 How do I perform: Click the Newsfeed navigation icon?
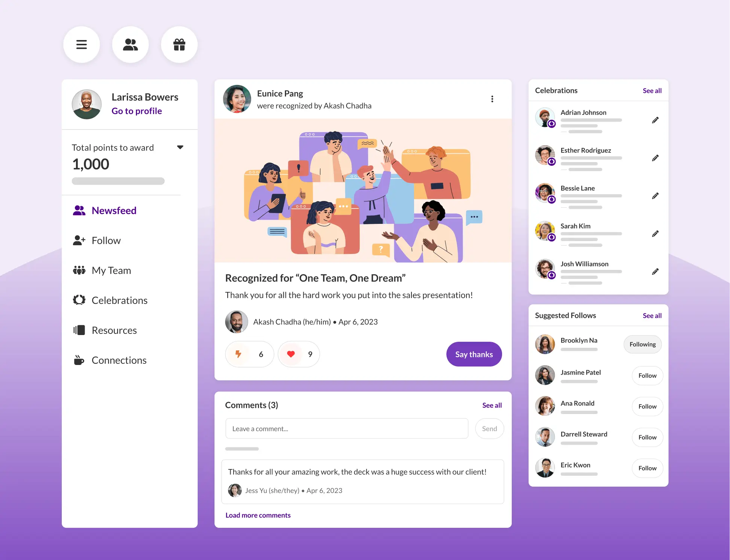[x=78, y=210]
